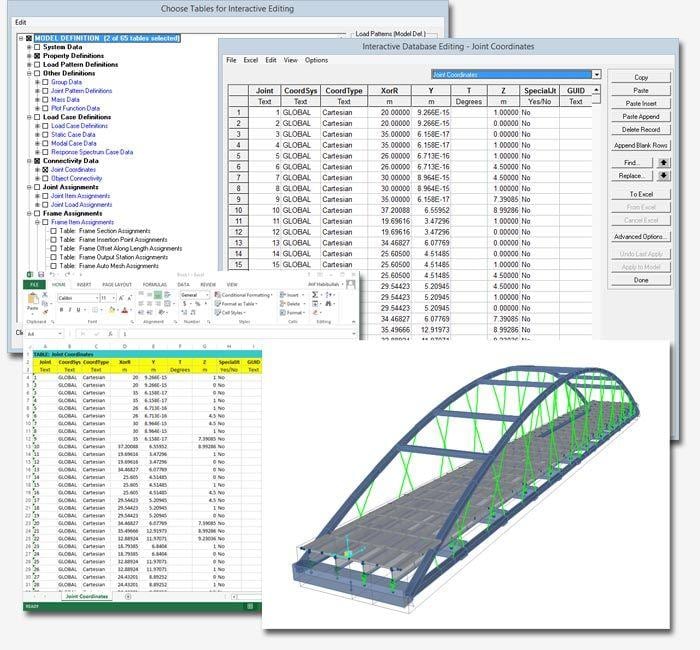Check the Object Connectivity checkbox
Screen dimensions: 700x650
(45, 179)
